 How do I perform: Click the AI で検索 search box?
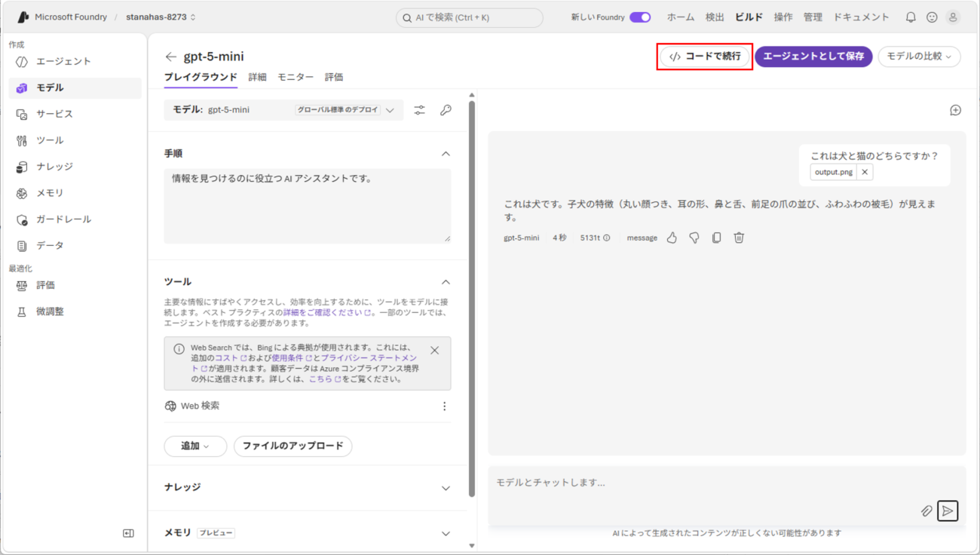pos(469,17)
